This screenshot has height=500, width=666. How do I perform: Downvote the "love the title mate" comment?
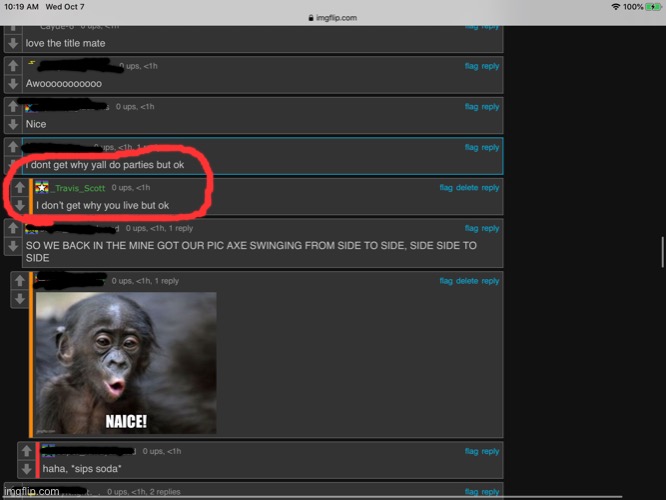point(12,44)
